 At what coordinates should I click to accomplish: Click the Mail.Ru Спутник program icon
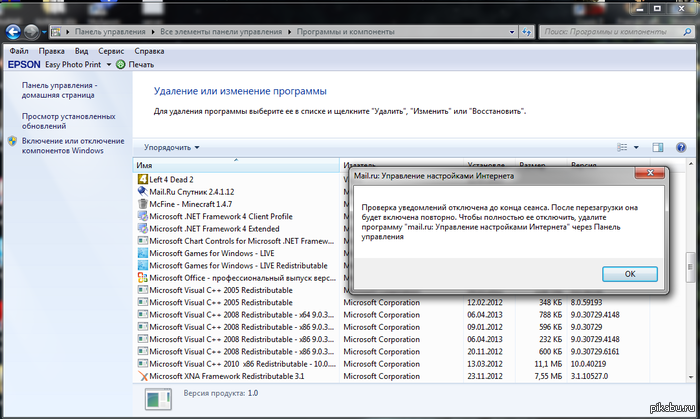point(141,191)
